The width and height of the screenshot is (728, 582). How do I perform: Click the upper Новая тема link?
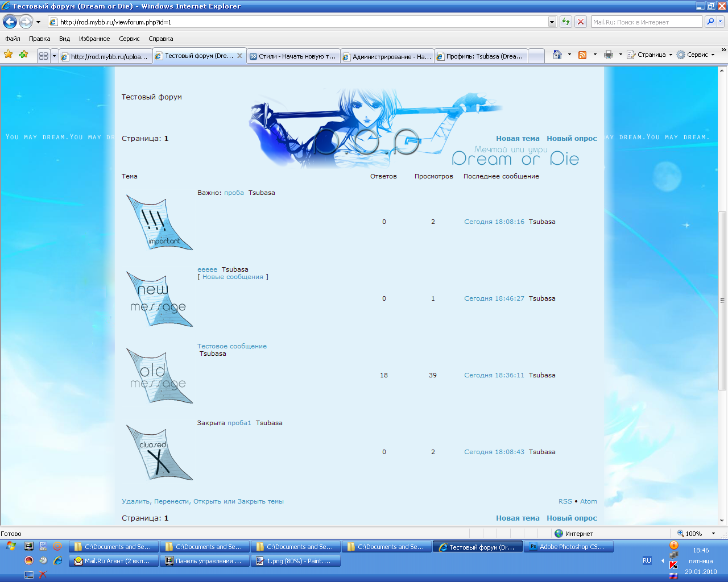point(518,138)
